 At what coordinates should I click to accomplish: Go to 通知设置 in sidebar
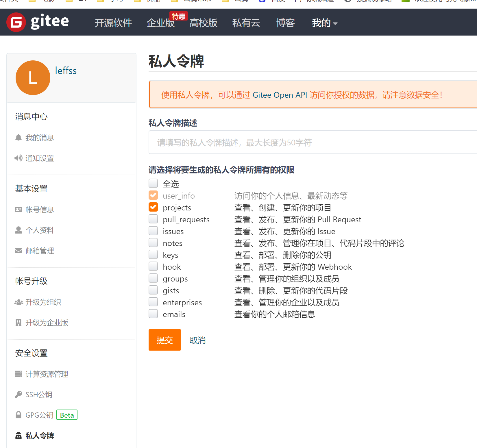[x=40, y=158]
